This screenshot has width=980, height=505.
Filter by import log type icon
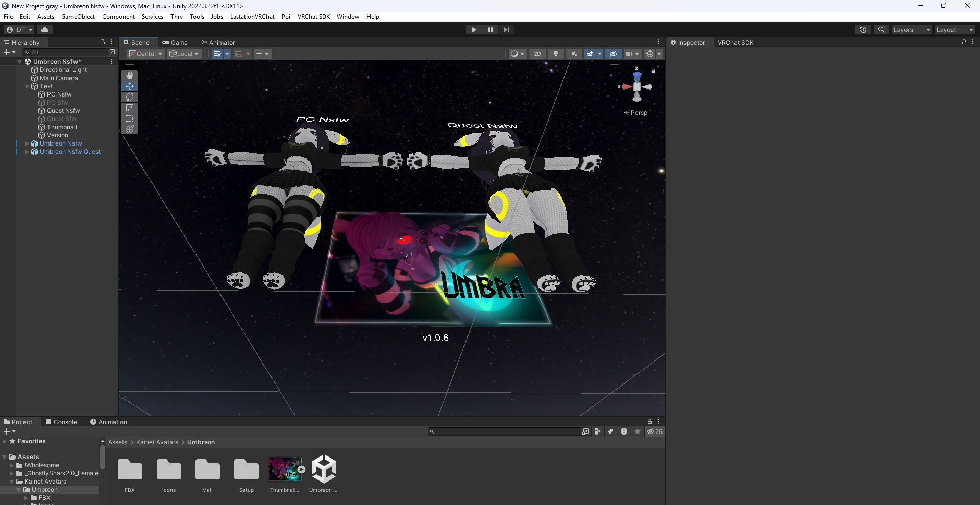(x=624, y=431)
